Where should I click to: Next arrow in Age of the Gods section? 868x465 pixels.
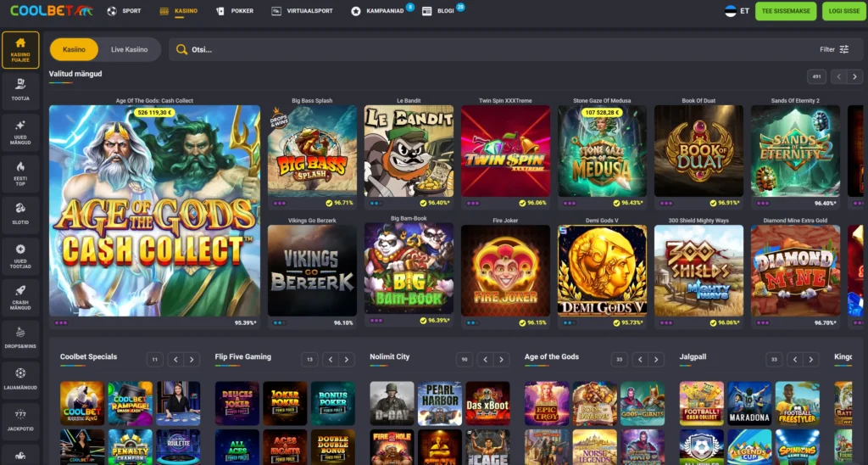656,360
